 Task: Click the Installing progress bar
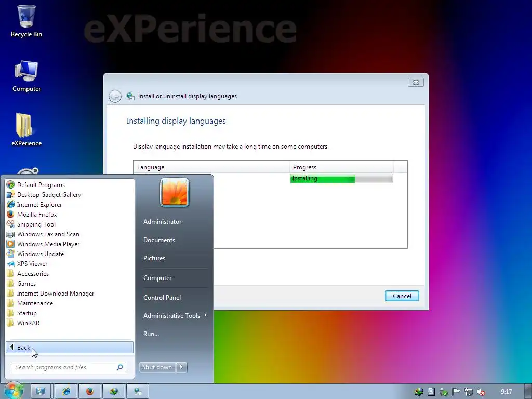click(x=341, y=179)
